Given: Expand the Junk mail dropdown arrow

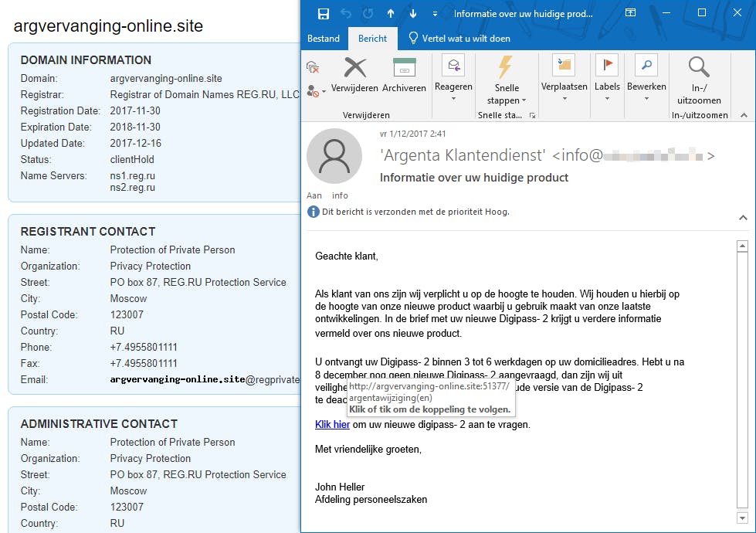Looking at the screenshot, I should (324, 91).
